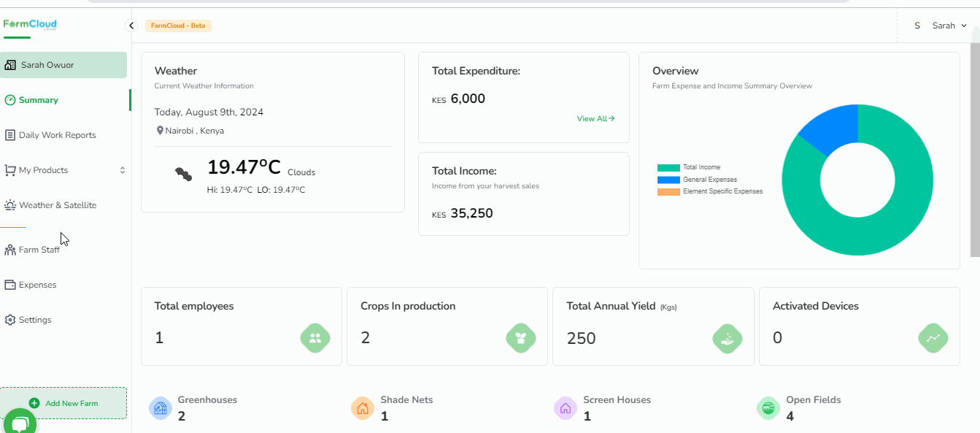Click the Open Fields label
Screen dimensions: 980x433
[x=814, y=400]
